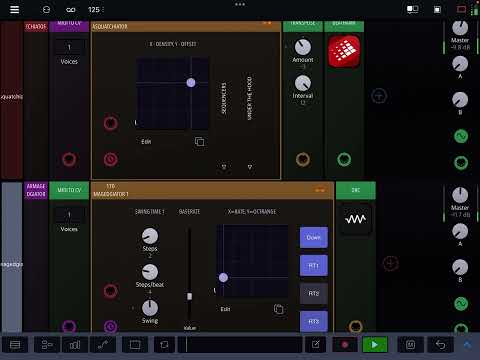Click the green play button
This screenshot has height=360, width=480.
(375, 345)
